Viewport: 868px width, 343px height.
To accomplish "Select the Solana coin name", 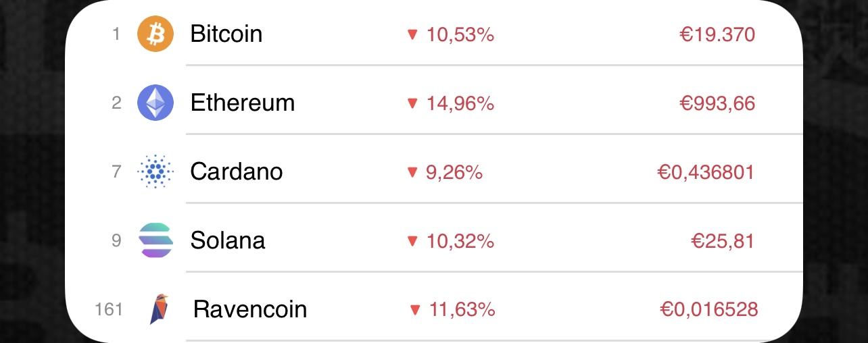I will coord(227,240).
